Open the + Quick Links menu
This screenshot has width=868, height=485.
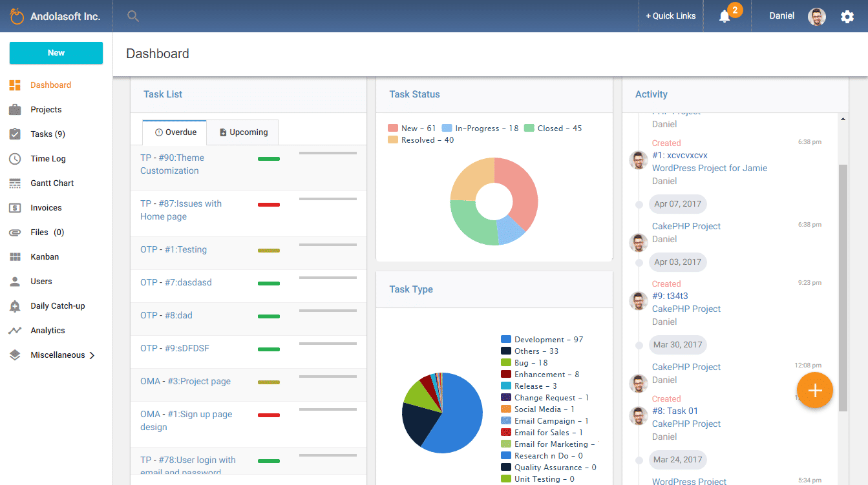click(x=671, y=16)
